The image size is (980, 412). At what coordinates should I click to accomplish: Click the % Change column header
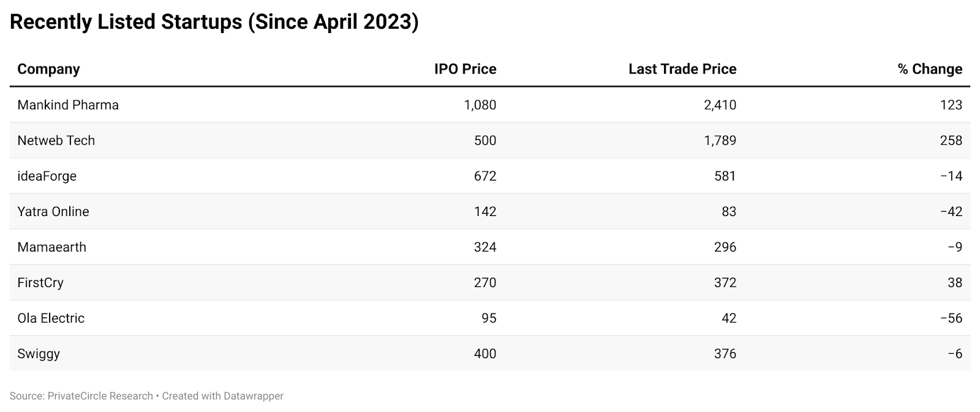click(x=930, y=69)
